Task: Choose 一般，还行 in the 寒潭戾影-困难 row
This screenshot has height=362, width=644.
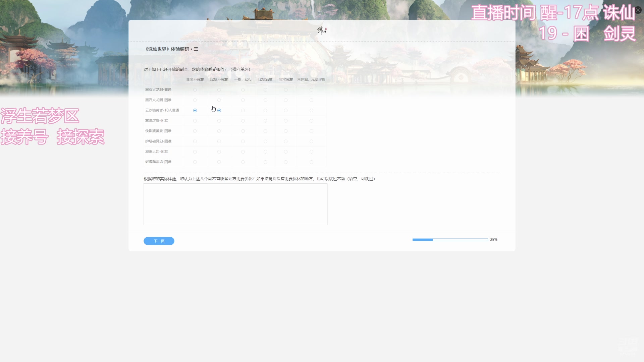Action: (x=243, y=121)
